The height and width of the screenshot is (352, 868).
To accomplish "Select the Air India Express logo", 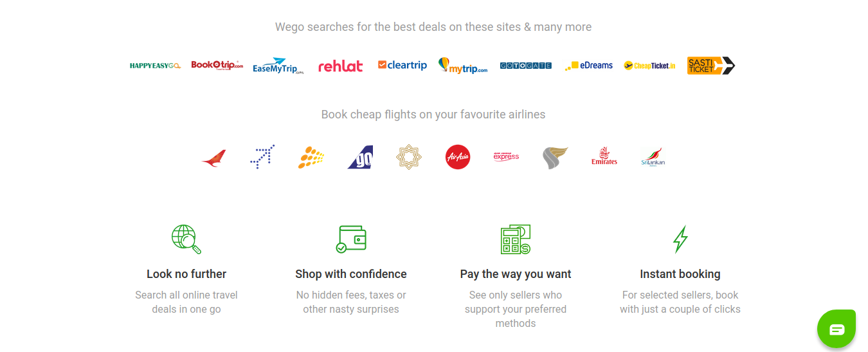I will coord(506,156).
